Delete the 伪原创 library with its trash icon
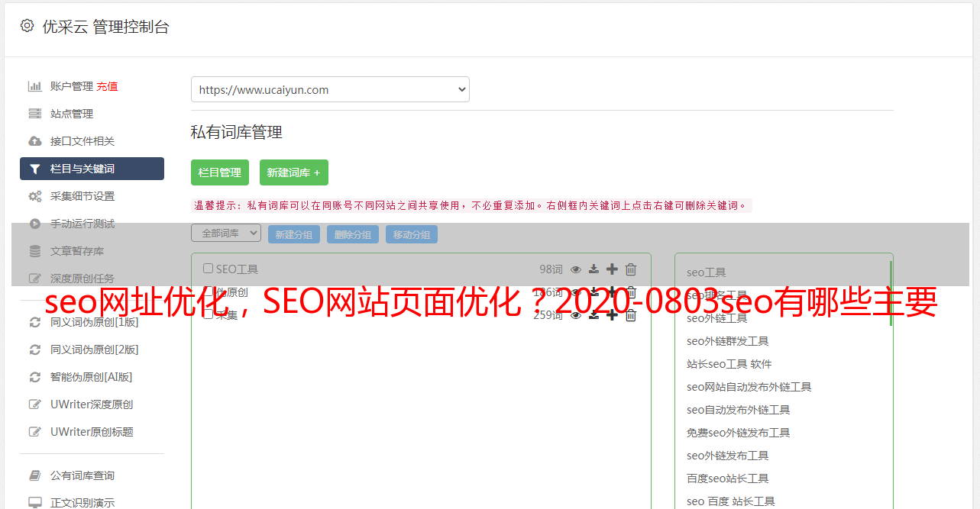This screenshot has width=980, height=509. 630,292
